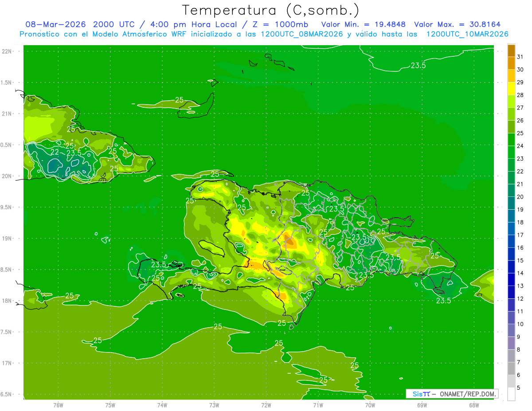Click the legend value "28"

click(520, 95)
